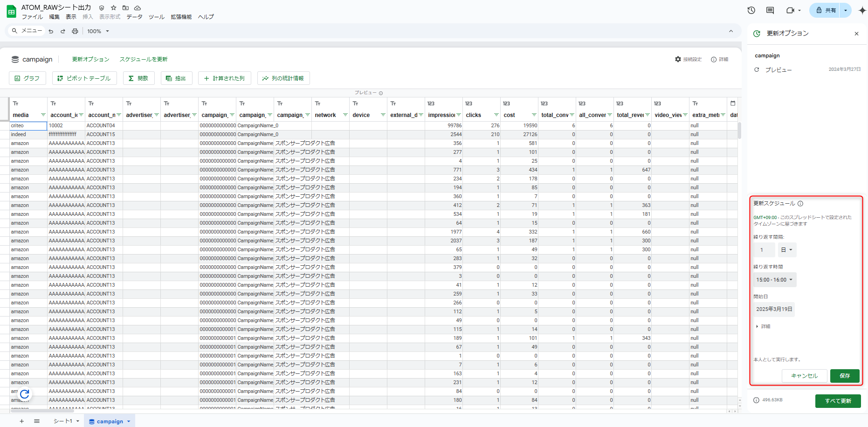This screenshot has width=868, height=427.
Task: Open the repeat interval unit dropdown
Action: click(x=787, y=250)
